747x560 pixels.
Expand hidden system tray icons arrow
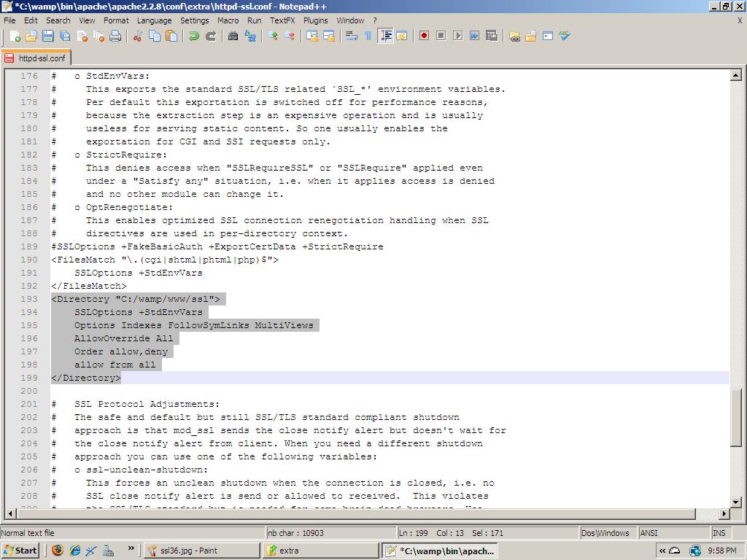[x=662, y=551]
